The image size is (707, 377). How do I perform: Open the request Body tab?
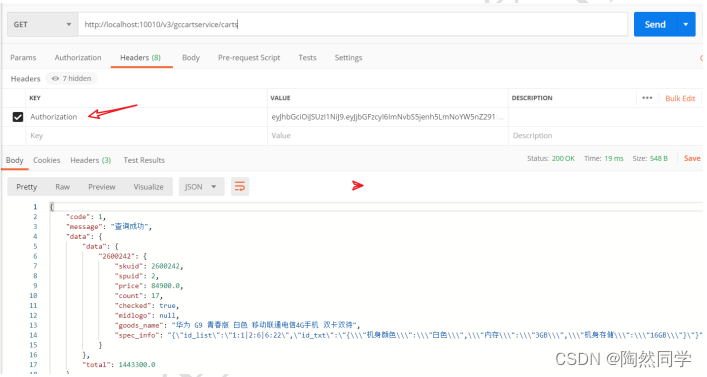coord(191,58)
